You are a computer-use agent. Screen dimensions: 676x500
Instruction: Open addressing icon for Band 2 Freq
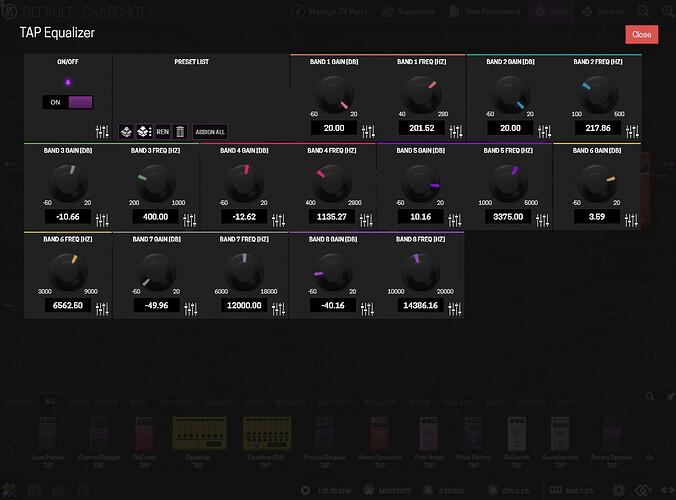tap(632, 131)
